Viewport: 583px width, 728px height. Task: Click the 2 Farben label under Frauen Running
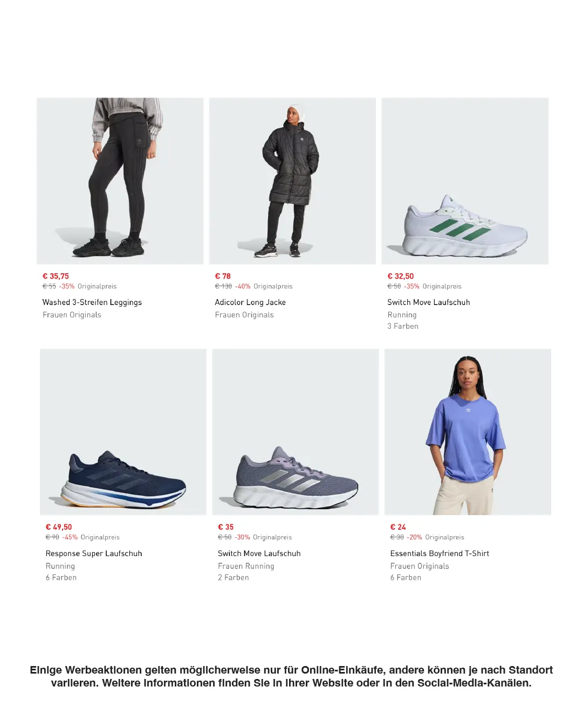tap(234, 578)
